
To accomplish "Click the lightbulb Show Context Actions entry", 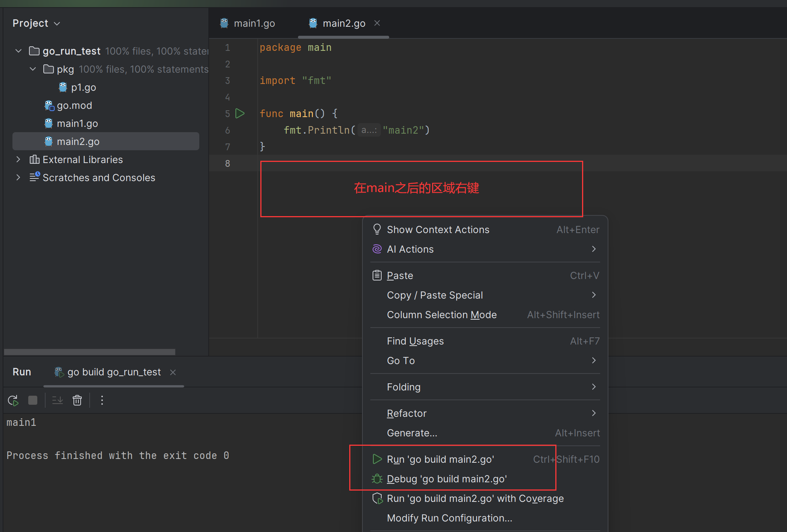I will (438, 230).
